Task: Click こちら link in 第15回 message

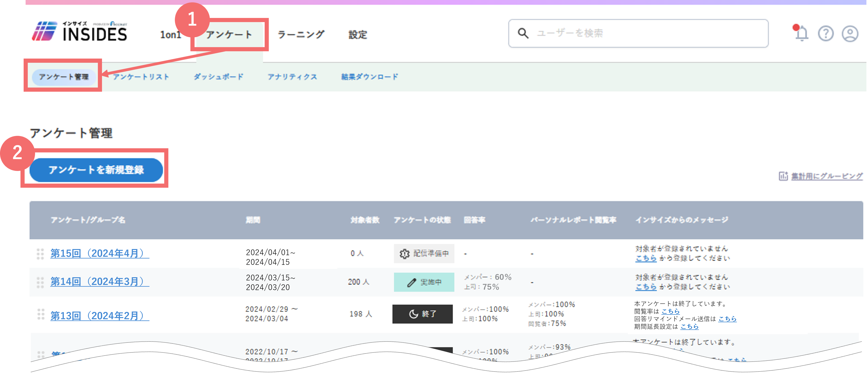Action: pyautogui.click(x=646, y=258)
